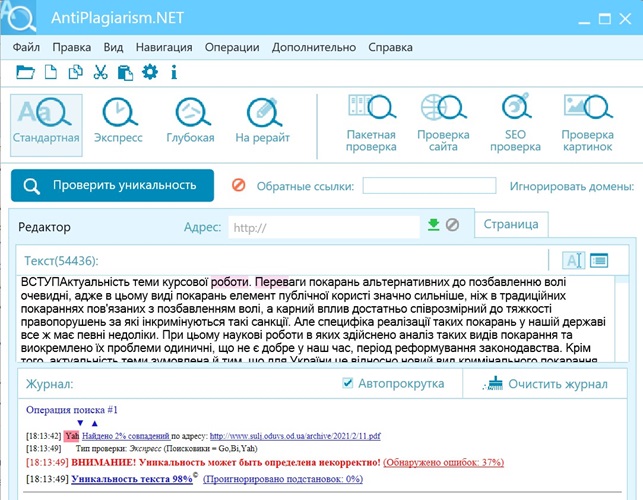Image resolution: width=643 pixels, height=500 pixels.
Task: Open Пакетная проверка tool
Action: coord(371,123)
